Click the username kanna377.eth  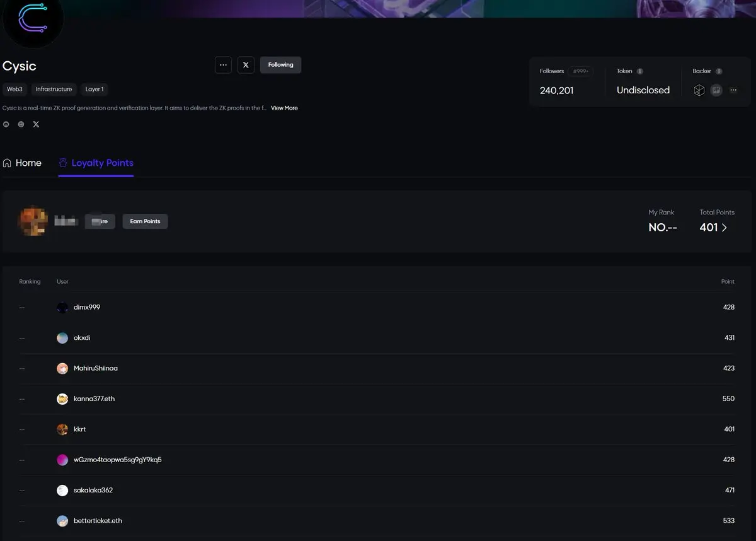(94, 399)
